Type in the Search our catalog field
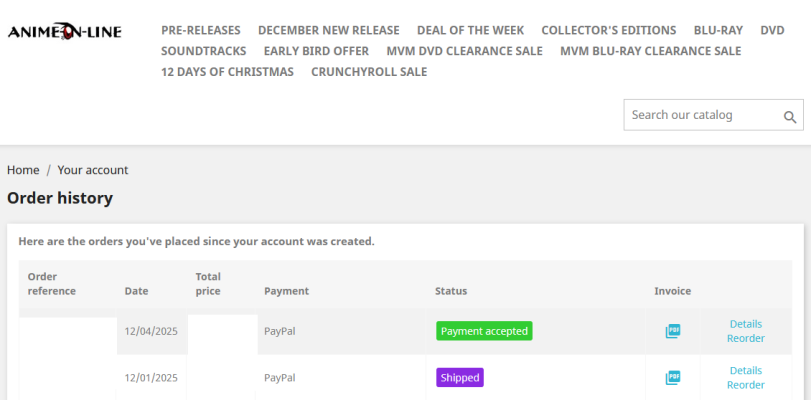Screen dimensions: 811x400 pyautogui.click(x=698, y=115)
